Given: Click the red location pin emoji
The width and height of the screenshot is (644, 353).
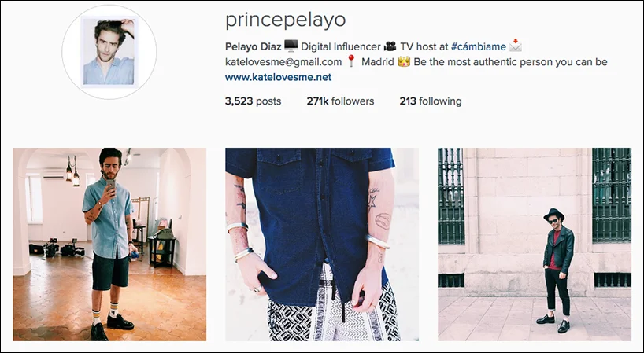Looking at the screenshot, I should point(351,61).
